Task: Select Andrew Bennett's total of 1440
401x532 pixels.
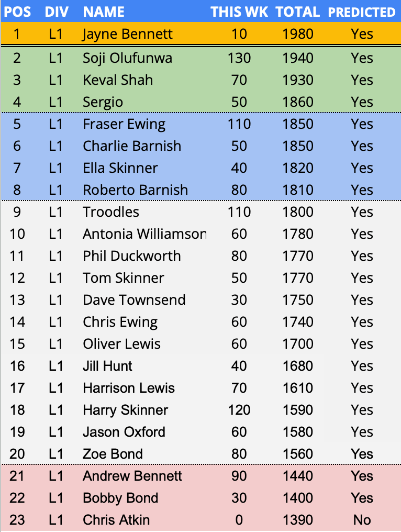Action: point(297,476)
